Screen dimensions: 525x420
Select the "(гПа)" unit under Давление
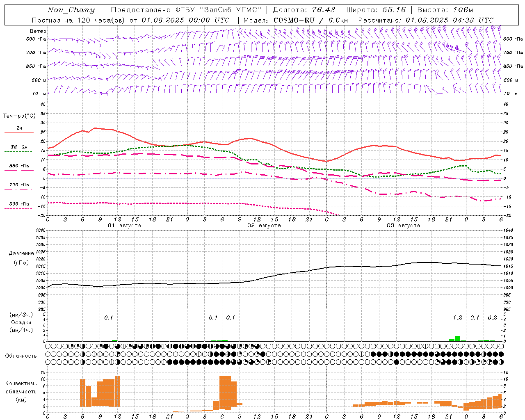click(21, 263)
